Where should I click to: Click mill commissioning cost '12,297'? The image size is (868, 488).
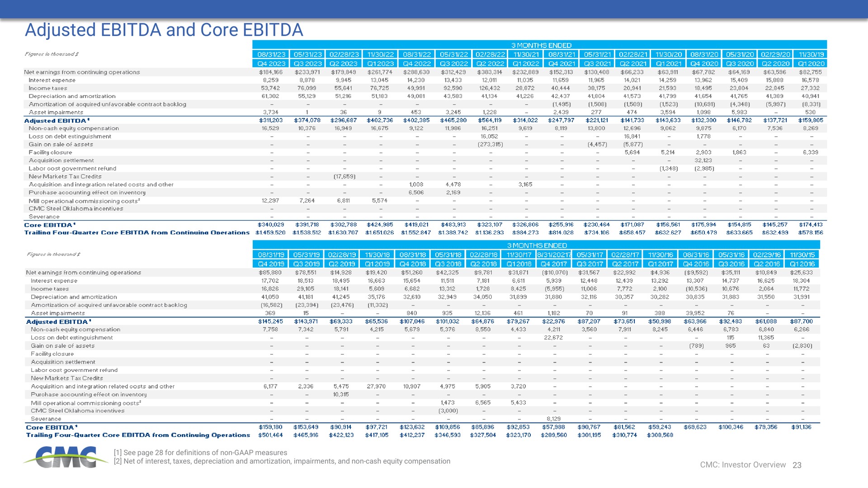pyautogui.click(x=270, y=201)
